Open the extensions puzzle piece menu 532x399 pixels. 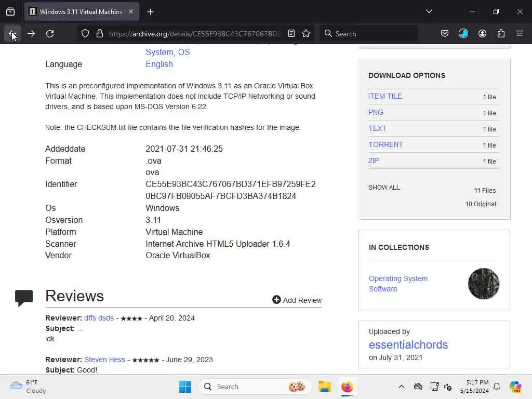[501, 34]
